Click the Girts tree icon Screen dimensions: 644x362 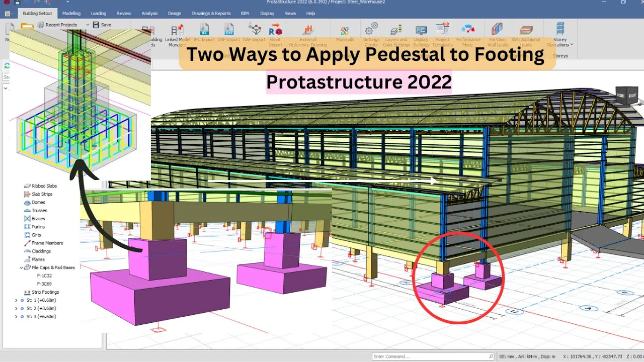click(x=27, y=235)
